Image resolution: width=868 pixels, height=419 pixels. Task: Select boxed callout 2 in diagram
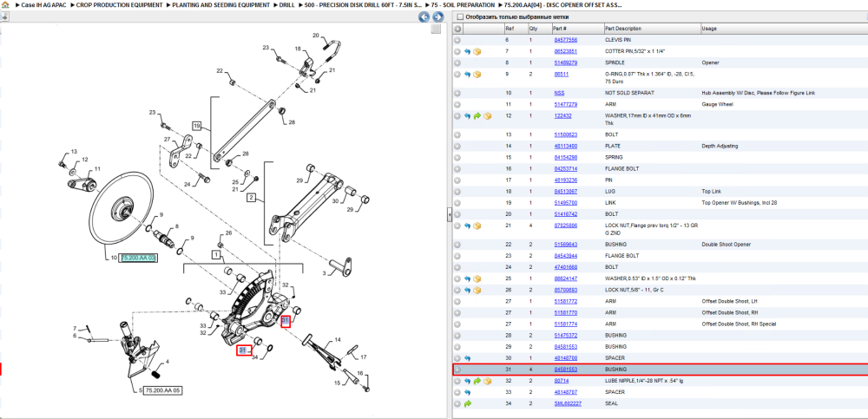click(x=251, y=197)
